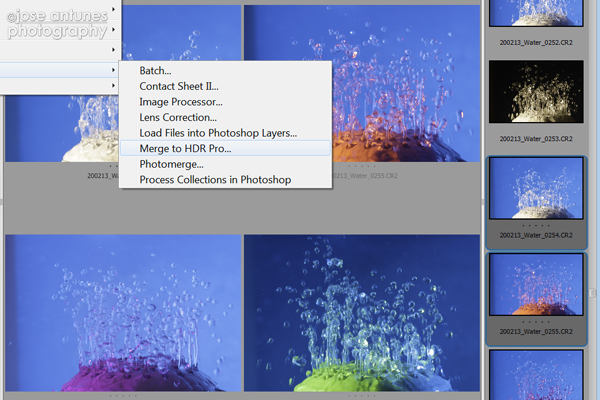Set rating dots under 200213_Water_0254.CR2 thumbnail

click(x=536, y=225)
